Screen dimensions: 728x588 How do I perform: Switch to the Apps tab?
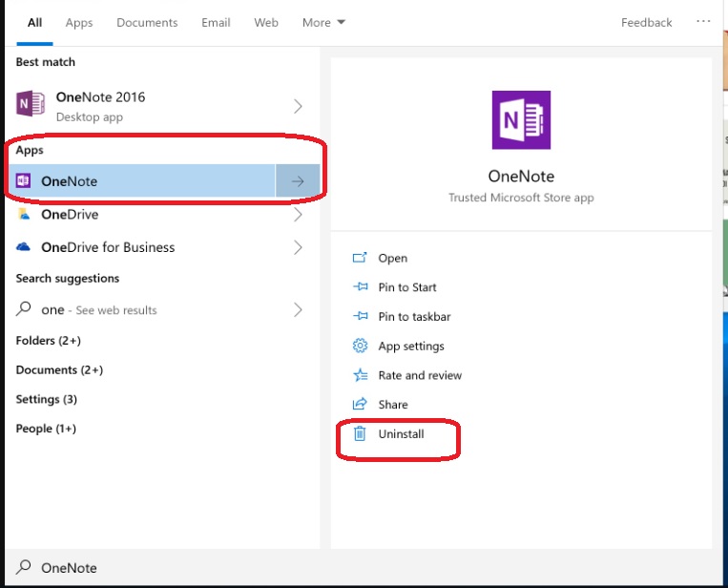pyautogui.click(x=79, y=22)
